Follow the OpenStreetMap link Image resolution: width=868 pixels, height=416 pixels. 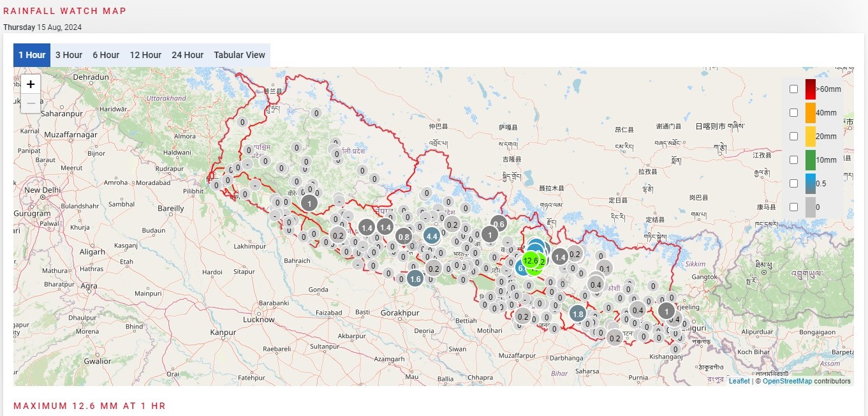click(x=787, y=381)
